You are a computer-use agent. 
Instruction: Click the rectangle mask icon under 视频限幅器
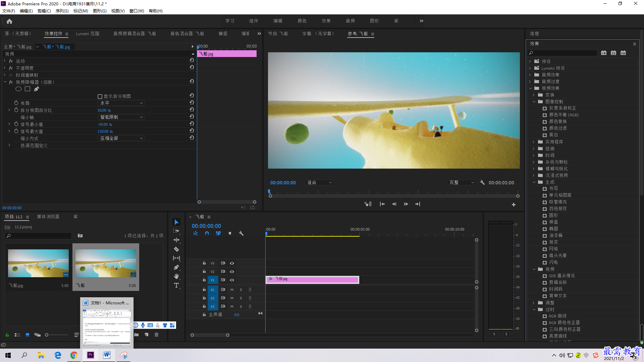[x=28, y=89]
